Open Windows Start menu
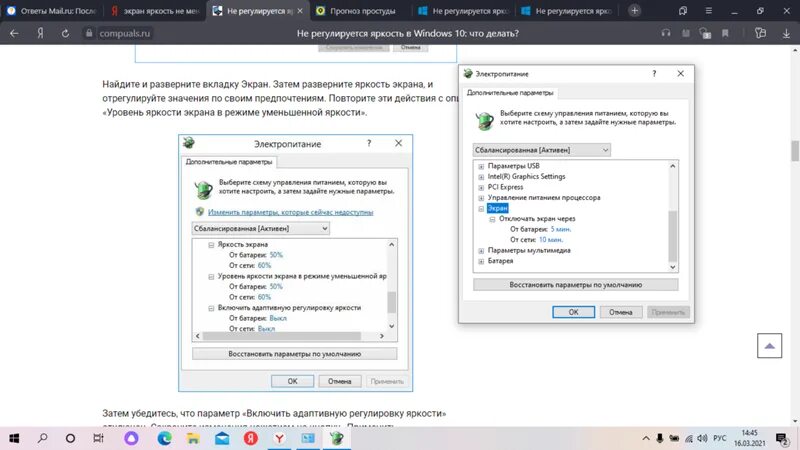Image resolution: width=800 pixels, height=450 pixels. pyautogui.click(x=14, y=438)
